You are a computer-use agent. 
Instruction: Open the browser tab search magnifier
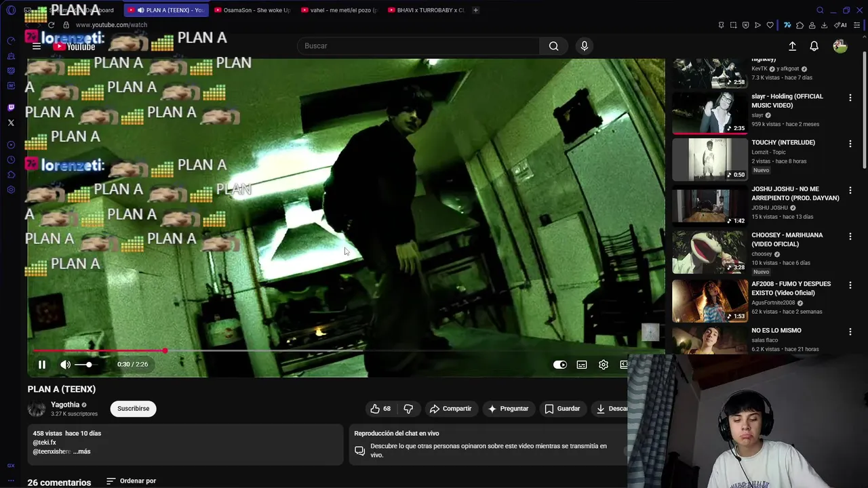[820, 10]
